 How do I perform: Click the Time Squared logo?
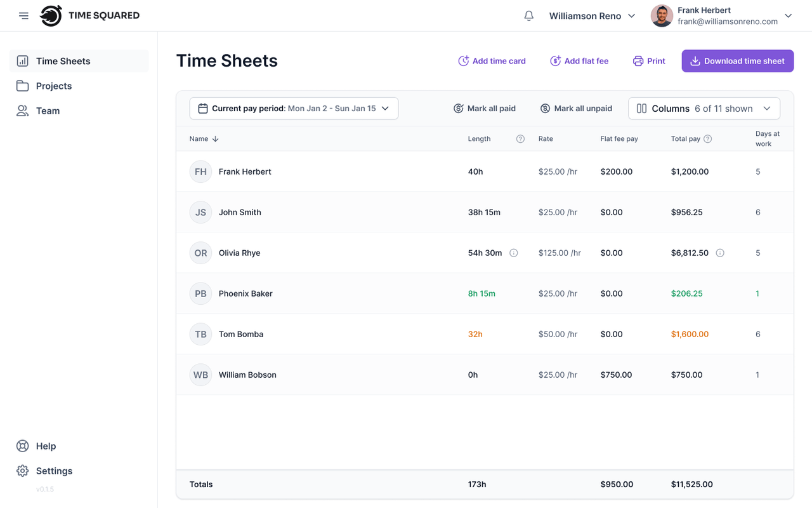tap(90, 16)
